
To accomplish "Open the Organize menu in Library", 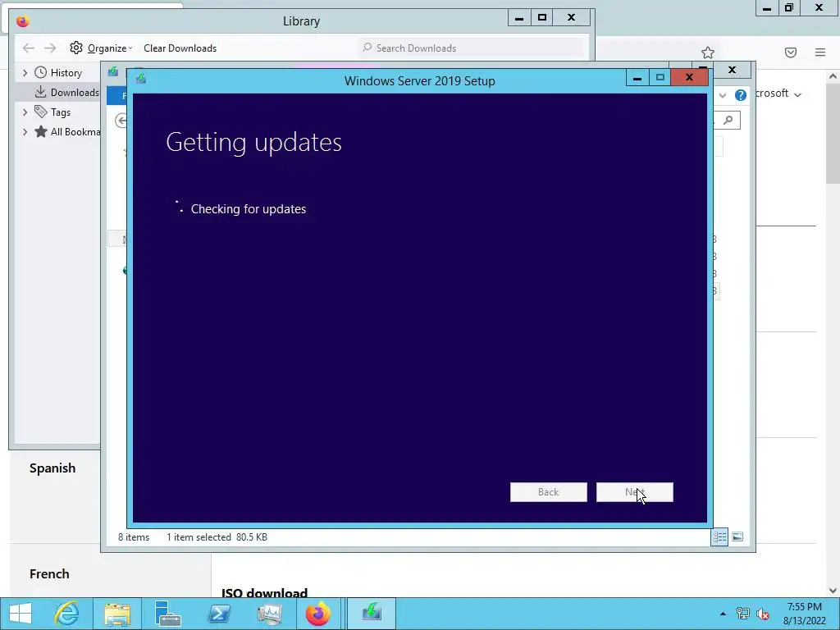I will click(x=109, y=48).
